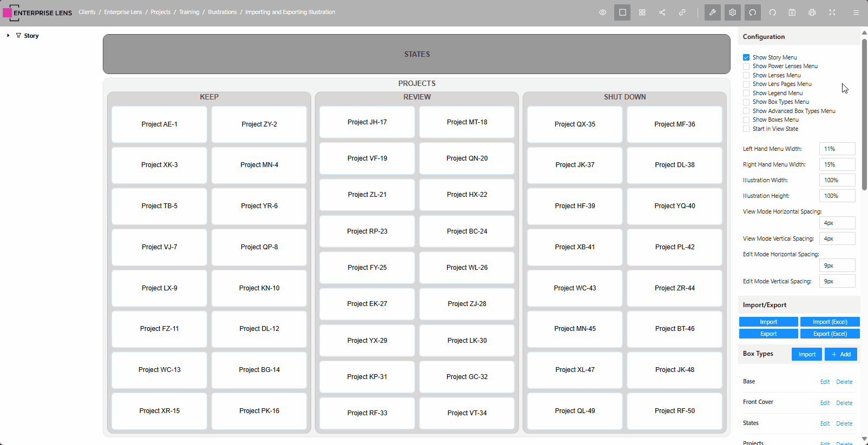Expand the Story tree item arrow

tap(8, 36)
